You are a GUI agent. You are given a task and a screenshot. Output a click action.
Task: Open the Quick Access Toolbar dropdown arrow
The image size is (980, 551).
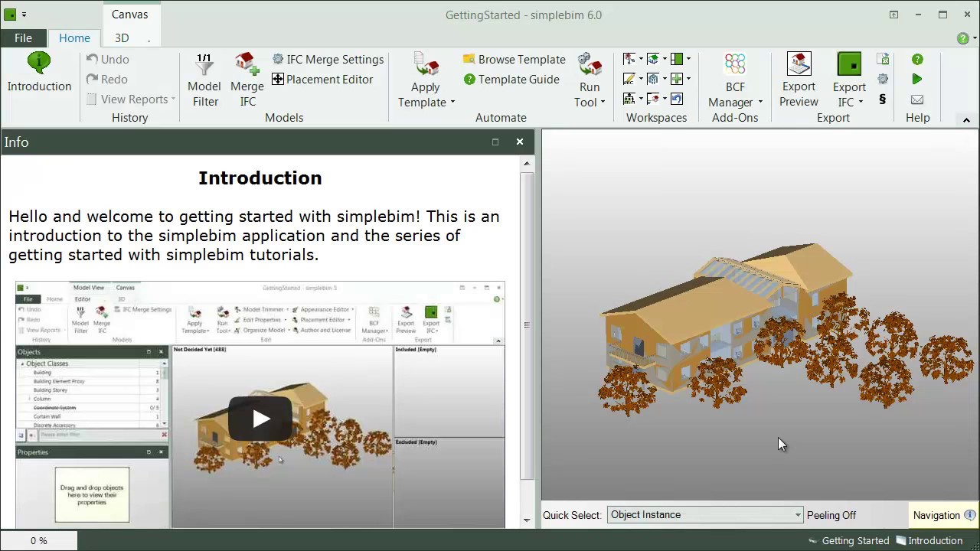tap(24, 15)
